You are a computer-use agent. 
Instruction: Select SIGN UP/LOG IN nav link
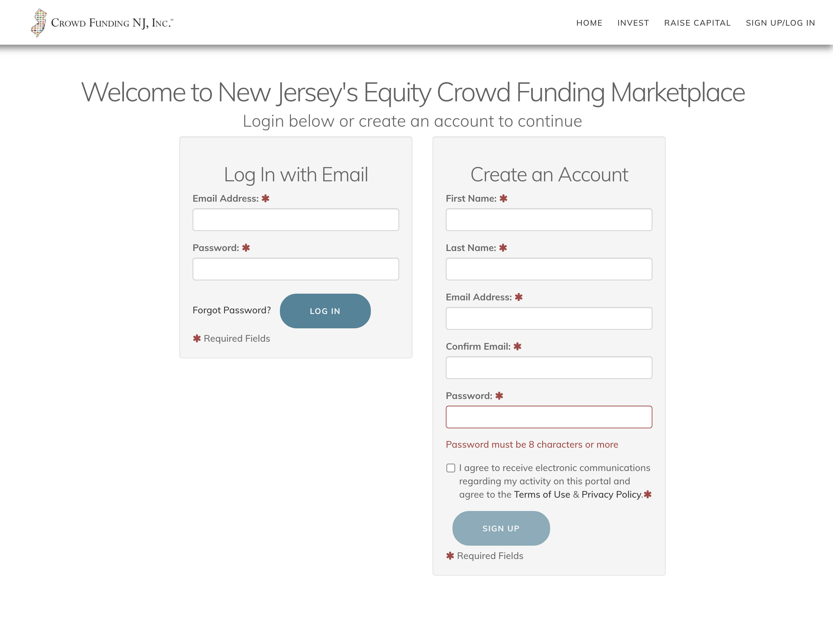780,23
